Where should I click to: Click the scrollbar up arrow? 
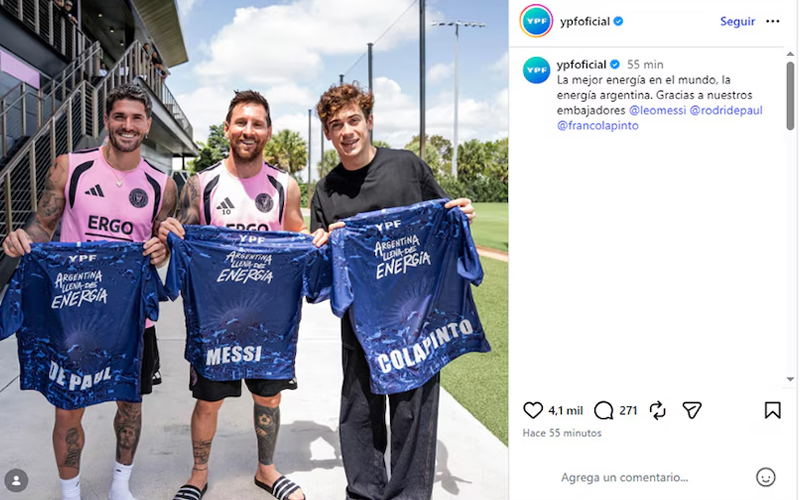[790, 54]
